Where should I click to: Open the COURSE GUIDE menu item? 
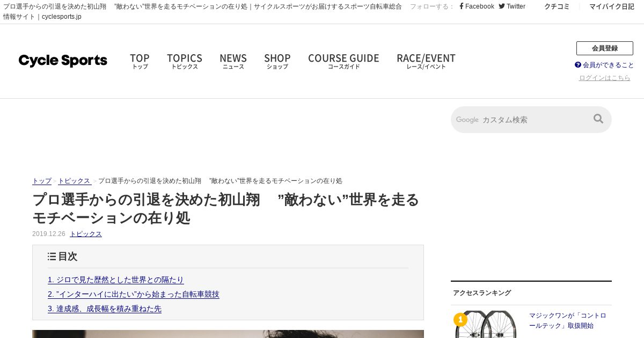tap(343, 61)
